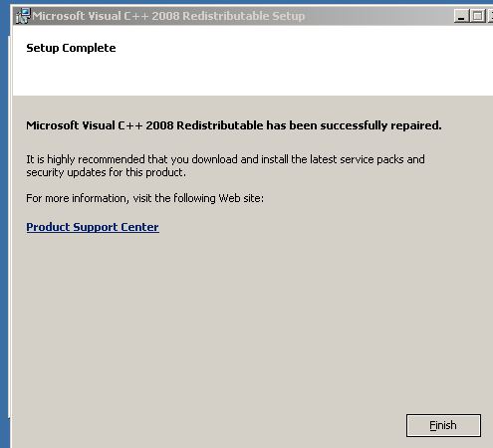Click empty title bar space beside minimize button
This screenshot has width=493, height=448.
pyautogui.click(x=378, y=16)
